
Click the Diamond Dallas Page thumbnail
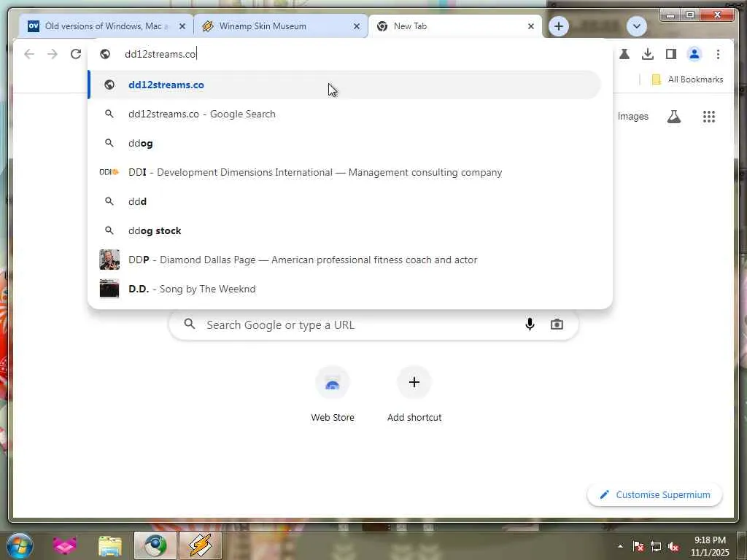coord(109,260)
